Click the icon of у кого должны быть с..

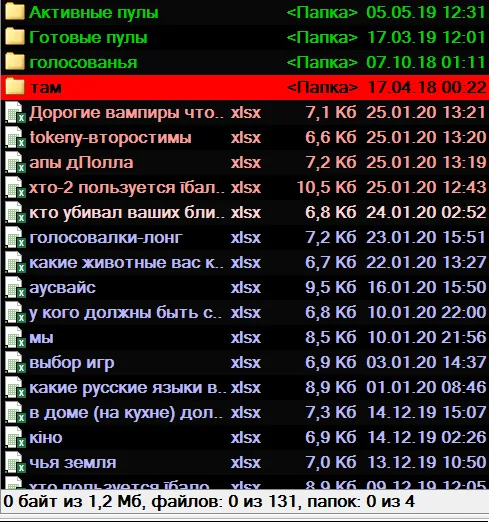[16, 312]
